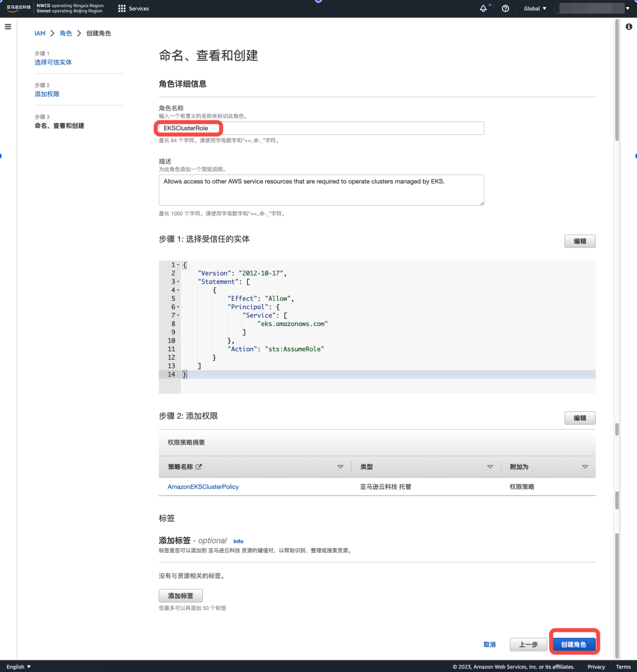This screenshot has width=637, height=672.
Task: Open the Global region dropdown
Action: [x=535, y=9]
